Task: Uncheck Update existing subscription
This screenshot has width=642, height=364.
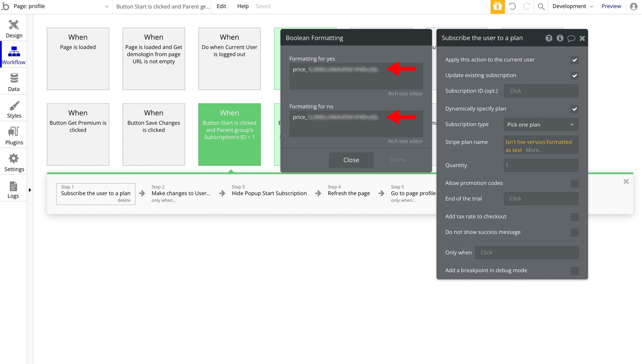Action: tap(574, 75)
